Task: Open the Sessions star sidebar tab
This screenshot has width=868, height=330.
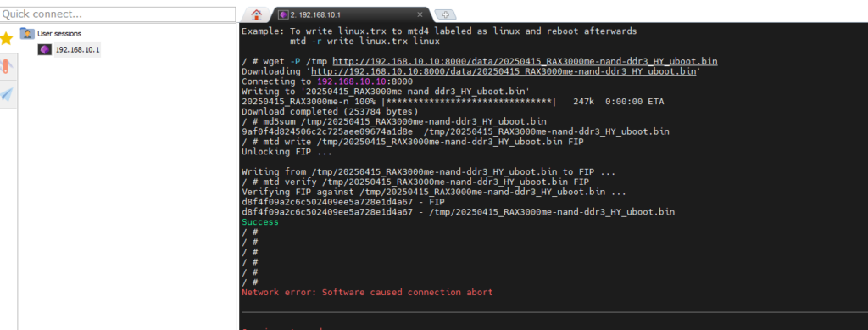Action: tap(6, 39)
